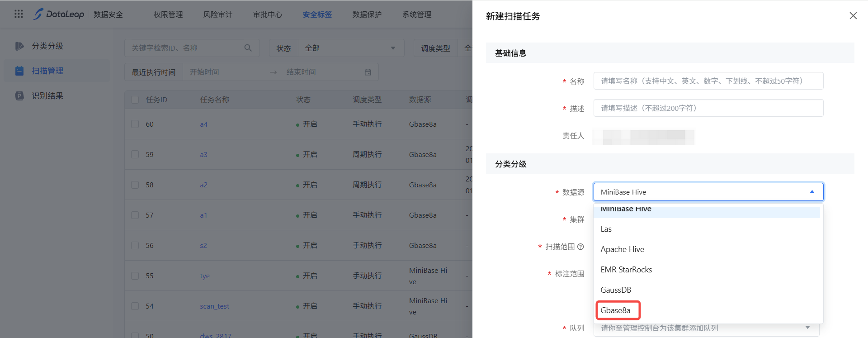Click the search magnifier icon
This screenshot has height=338, width=868.
pos(248,48)
